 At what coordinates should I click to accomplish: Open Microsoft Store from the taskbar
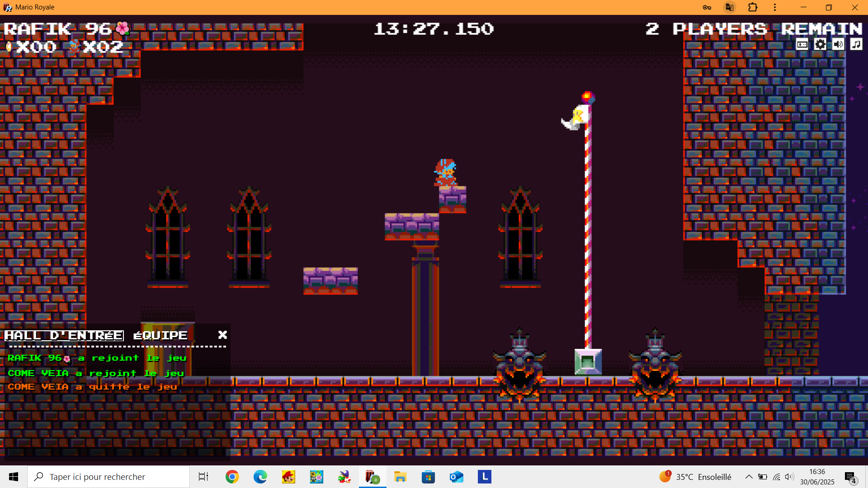[x=429, y=477]
